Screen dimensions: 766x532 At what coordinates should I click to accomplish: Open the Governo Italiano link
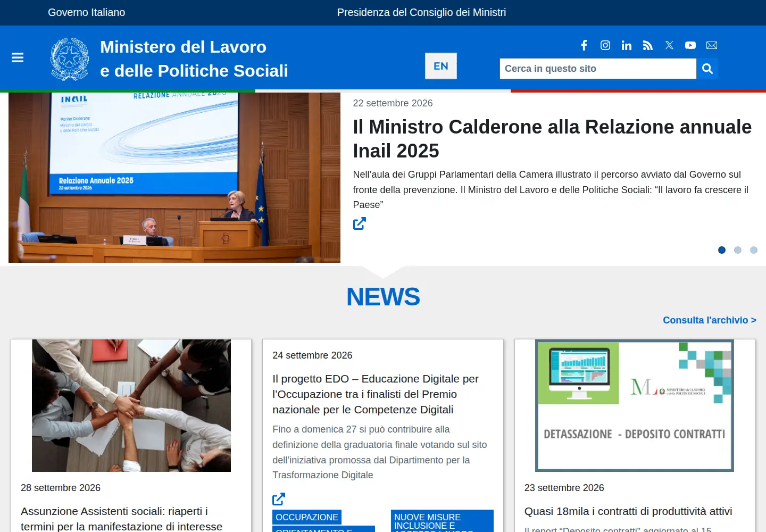tap(87, 12)
